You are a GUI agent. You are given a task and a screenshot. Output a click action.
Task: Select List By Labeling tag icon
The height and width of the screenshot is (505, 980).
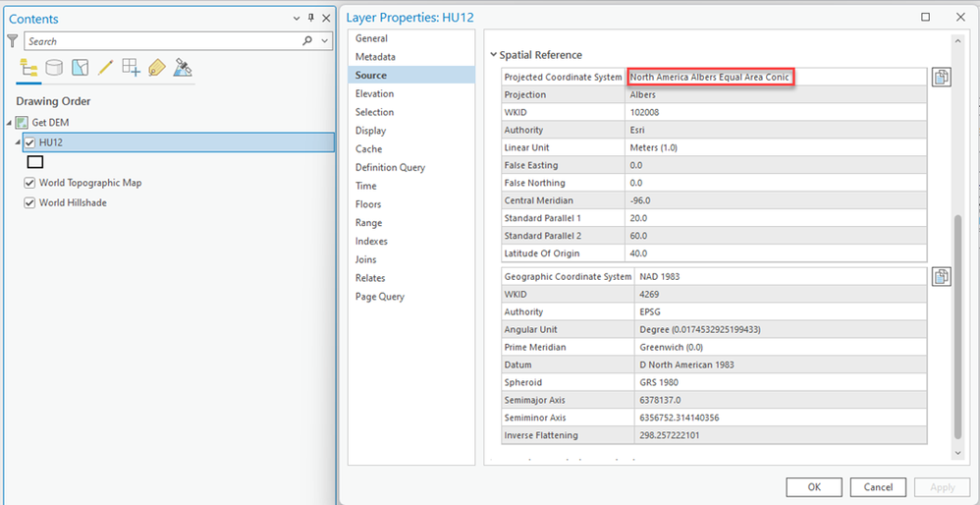point(157,67)
